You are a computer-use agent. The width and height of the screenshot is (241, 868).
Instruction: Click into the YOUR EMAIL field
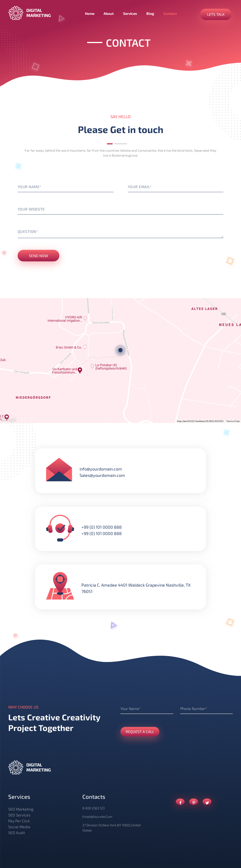click(175, 187)
